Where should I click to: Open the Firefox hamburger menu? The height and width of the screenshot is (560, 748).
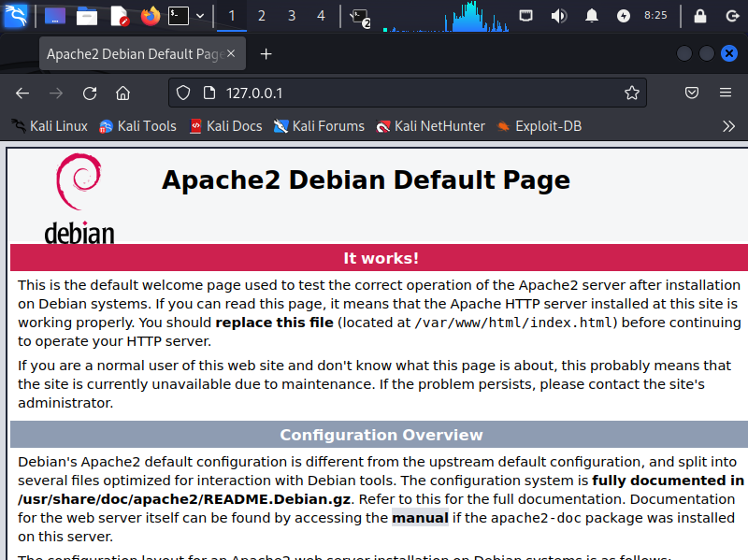[x=726, y=93]
